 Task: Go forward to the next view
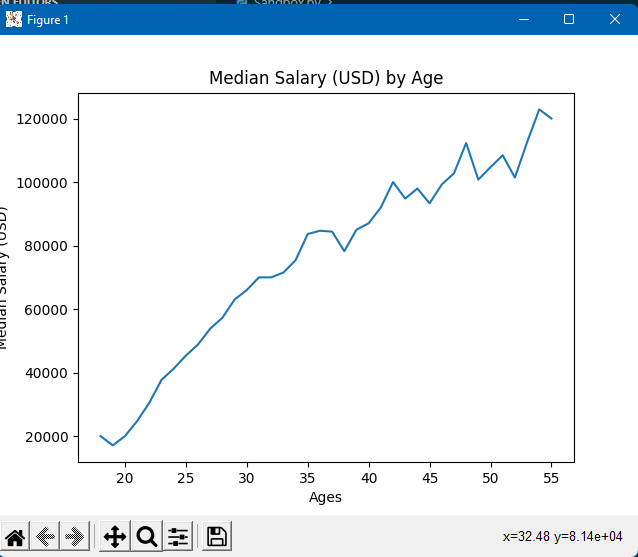coord(75,536)
